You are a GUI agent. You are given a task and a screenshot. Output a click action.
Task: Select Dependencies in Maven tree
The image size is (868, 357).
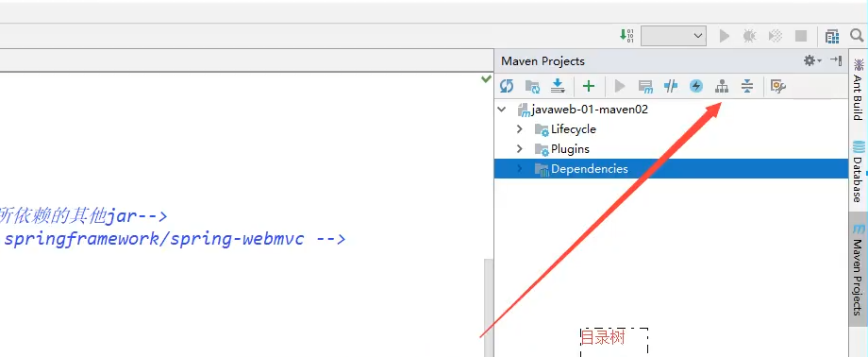click(x=671, y=168)
